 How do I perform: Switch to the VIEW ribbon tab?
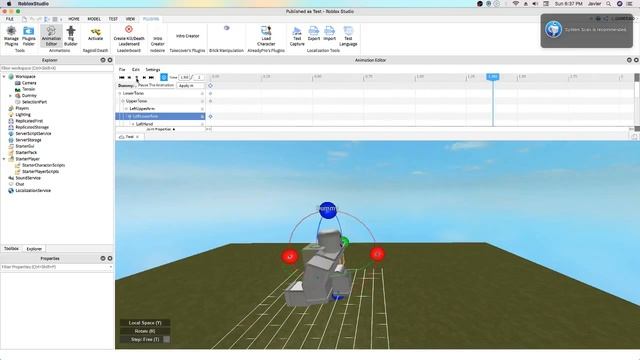(x=130, y=19)
